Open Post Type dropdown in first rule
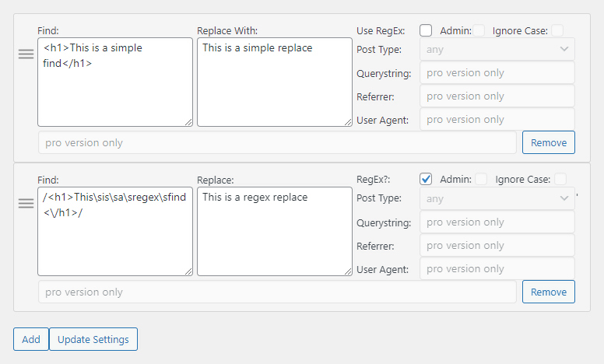The image size is (604, 364). (497, 49)
